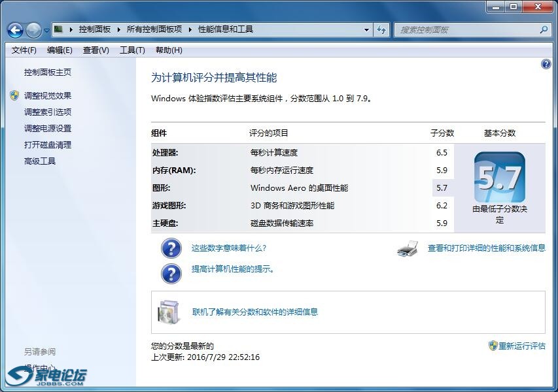This screenshot has height=392, width=558.
Task: Open 高级工具 link
Action: tap(40, 161)
